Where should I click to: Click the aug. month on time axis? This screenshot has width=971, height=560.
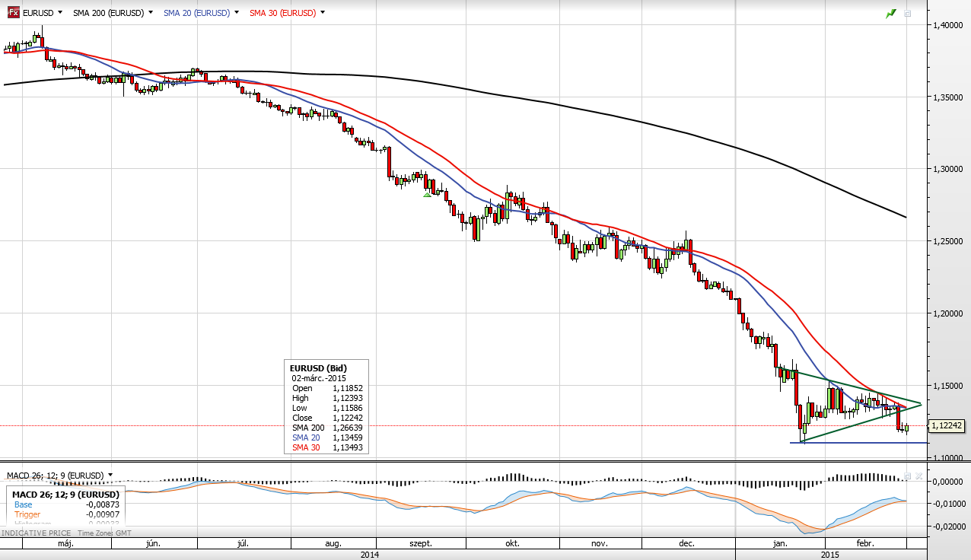(333, 543)
